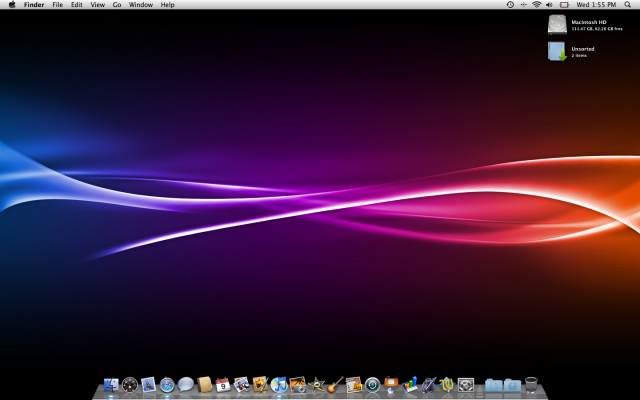Launch Keynote podium icon in dock

click(x=391, y=385)
